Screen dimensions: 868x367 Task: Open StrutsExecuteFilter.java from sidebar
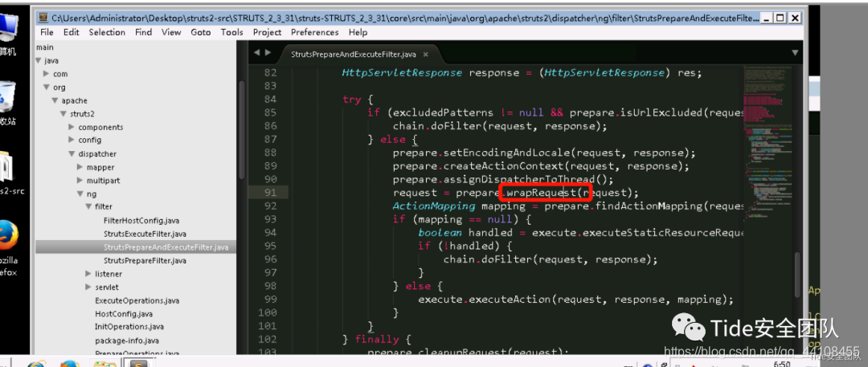click(x=145, y=234)
